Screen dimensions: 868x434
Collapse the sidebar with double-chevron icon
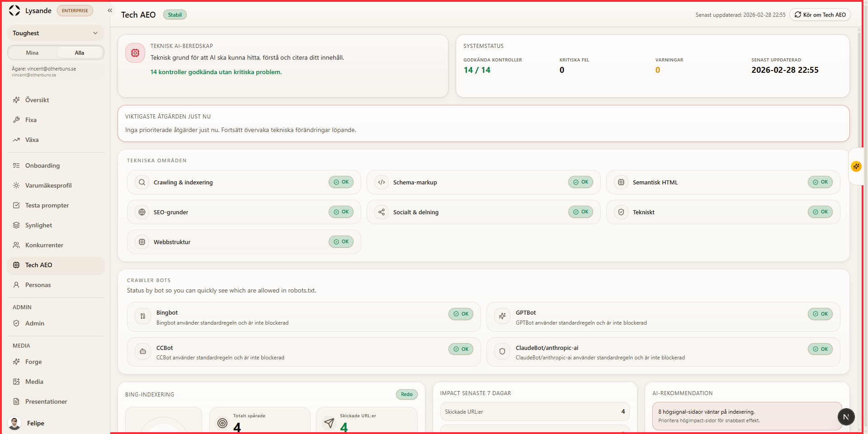click(110, 10)
